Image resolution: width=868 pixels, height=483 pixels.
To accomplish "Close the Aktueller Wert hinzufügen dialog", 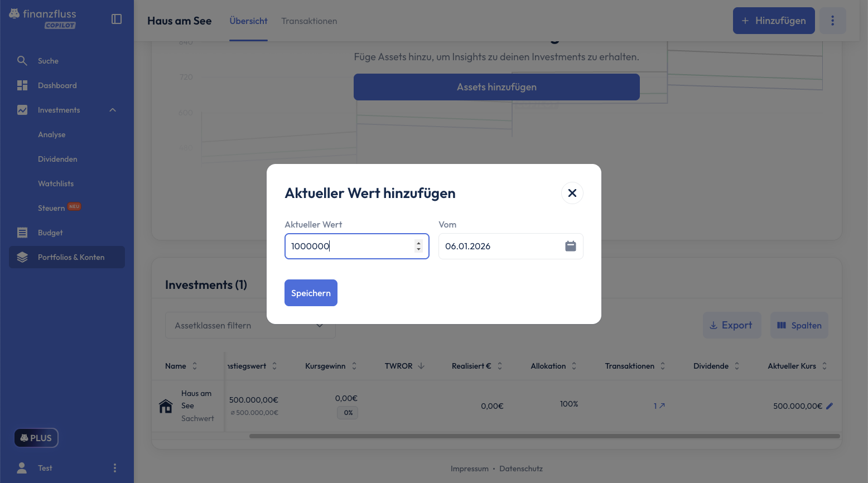I will click(572, 193).
